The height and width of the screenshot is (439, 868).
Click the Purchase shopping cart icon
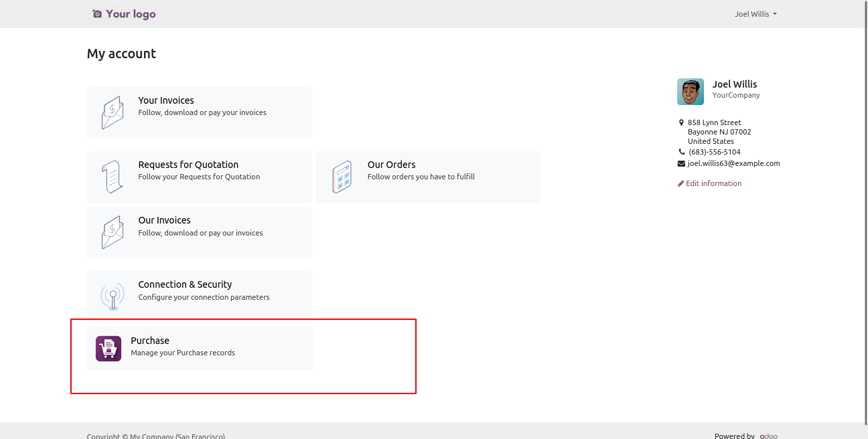tap(108, 349)
